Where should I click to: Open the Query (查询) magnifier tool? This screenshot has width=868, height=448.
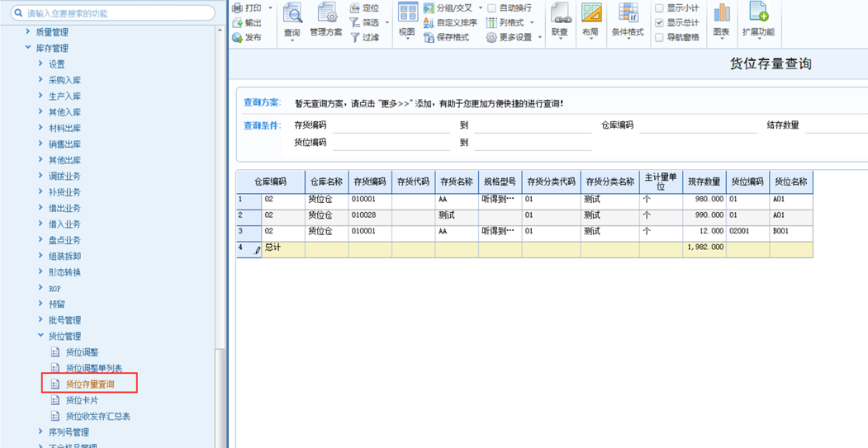[292, 13]
